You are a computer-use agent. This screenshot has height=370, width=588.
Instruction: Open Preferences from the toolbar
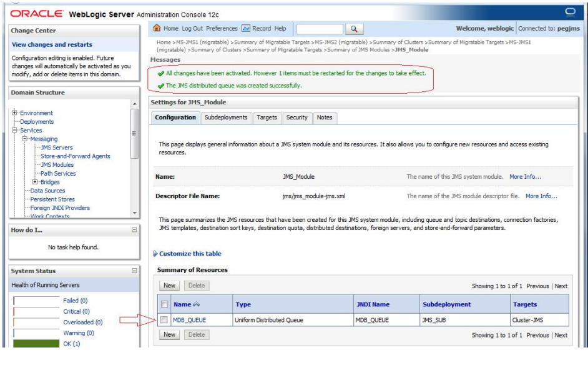pyautogui.click(x=222, y=28)
